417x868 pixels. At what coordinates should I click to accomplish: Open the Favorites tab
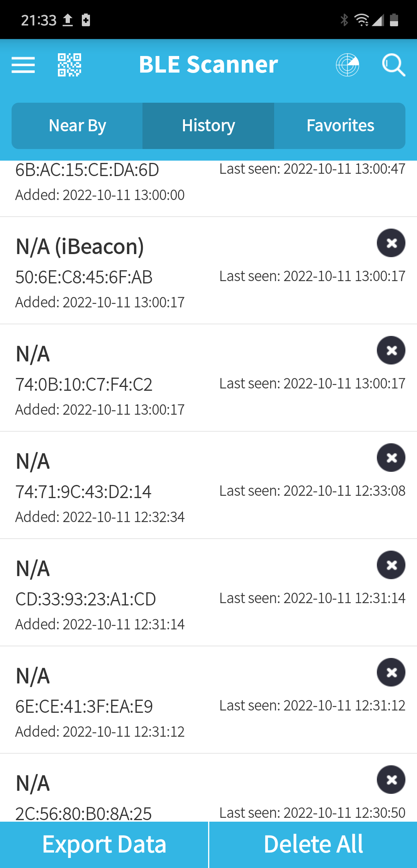point(340,126)
